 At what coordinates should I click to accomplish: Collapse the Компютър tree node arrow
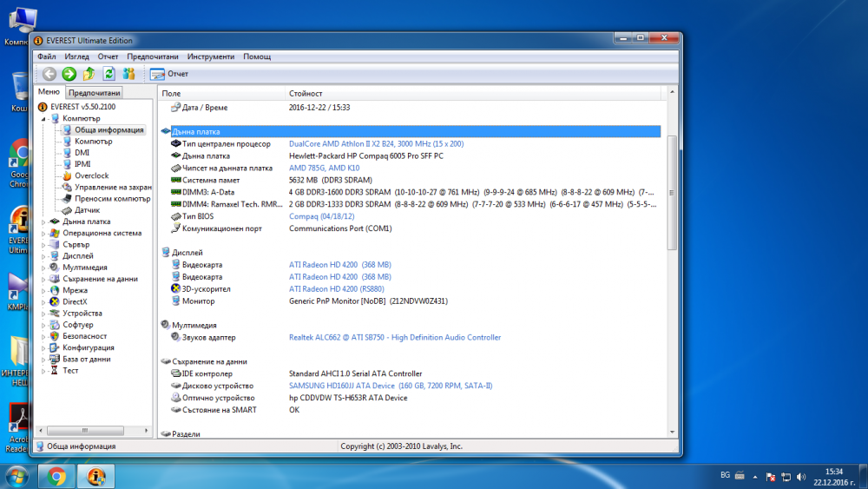[x=43, y=118]
